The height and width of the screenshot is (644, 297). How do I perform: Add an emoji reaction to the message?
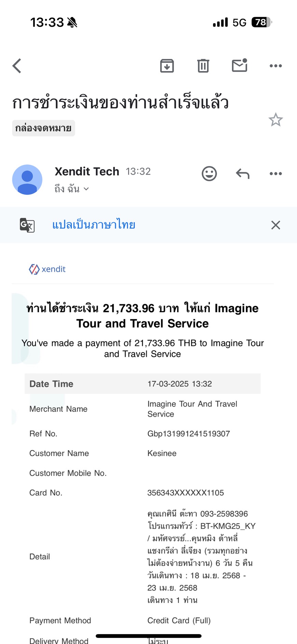point(209,174)
